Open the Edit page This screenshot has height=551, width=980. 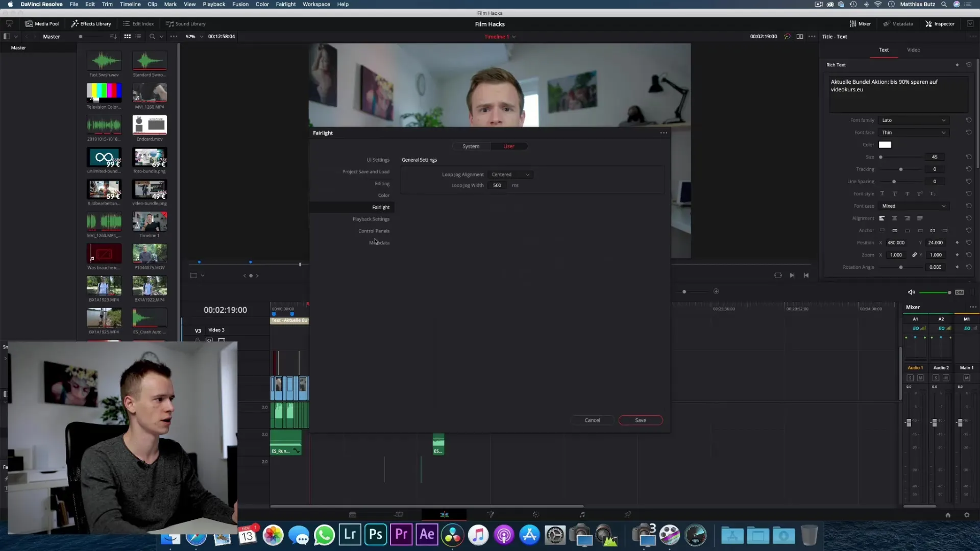(x=444, y=515)
